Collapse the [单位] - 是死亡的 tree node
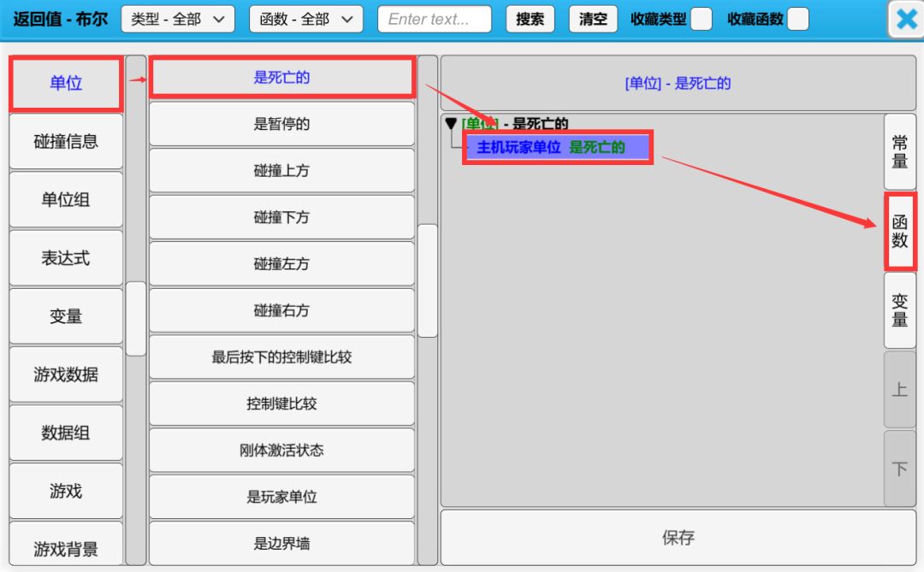This screenshot has width=924, height=572. [451, 124]
